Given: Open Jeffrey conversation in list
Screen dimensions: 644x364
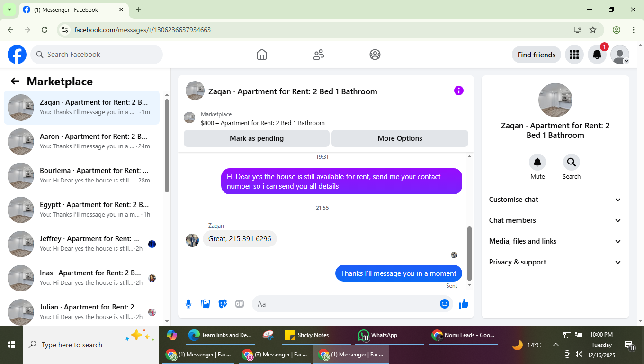Looking at the screenshot, I should pyautogui.click(x=81, y=244).
